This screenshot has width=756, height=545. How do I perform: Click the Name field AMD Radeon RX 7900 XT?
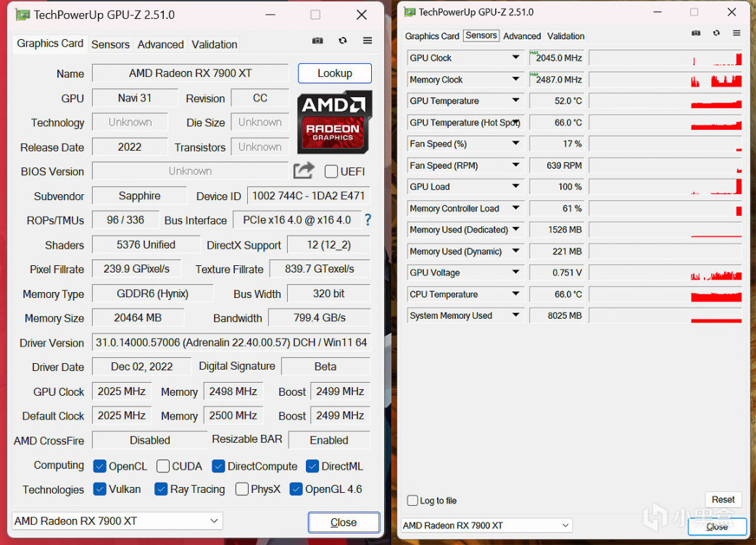pos(190,73)
